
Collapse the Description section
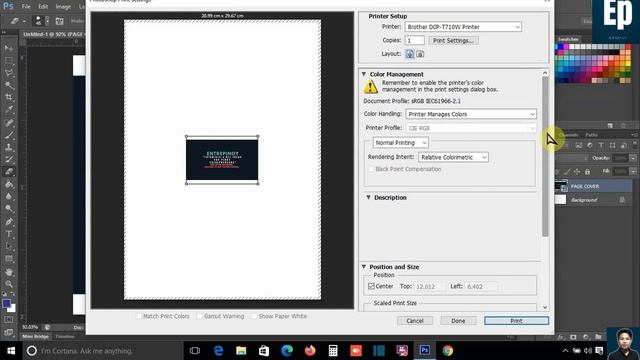tap(368, 198)
